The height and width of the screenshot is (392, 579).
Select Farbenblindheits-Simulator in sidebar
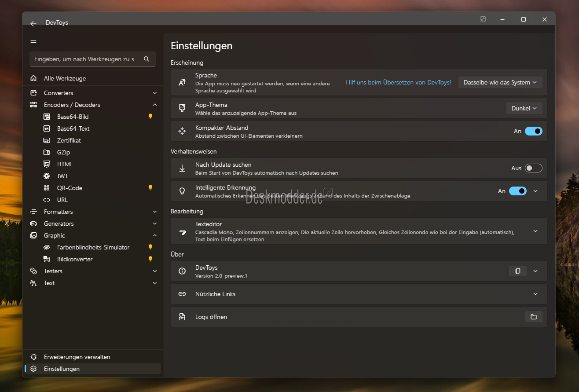(x=93, y=247)
